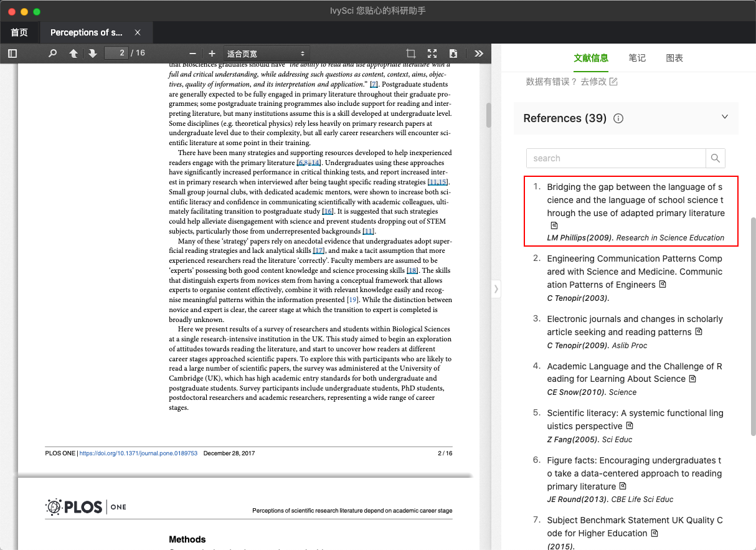Image resolution: width=756 pixels, height=550 pixels.
Task: Click the PLOS ONE DOI link
Action: [x=138, y=453]
